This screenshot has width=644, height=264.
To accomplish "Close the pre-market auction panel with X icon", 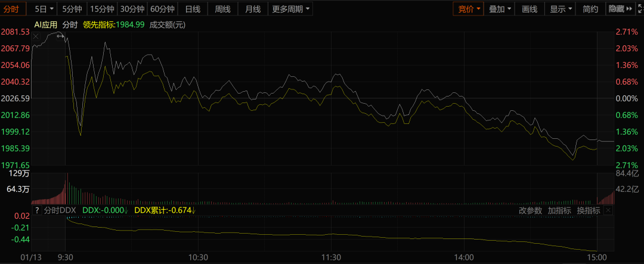I will [x=36, y=36].
